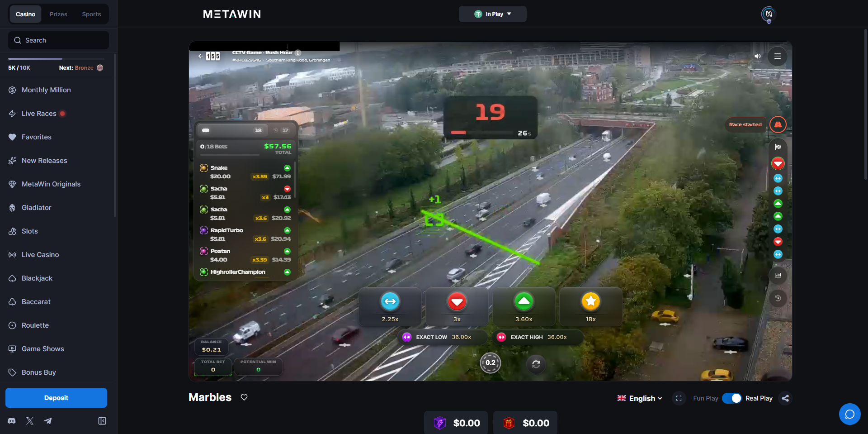Open the CCTV Game info icon
Image resolution: width=868 pixels, height=434 pixels.
point(298,53)
